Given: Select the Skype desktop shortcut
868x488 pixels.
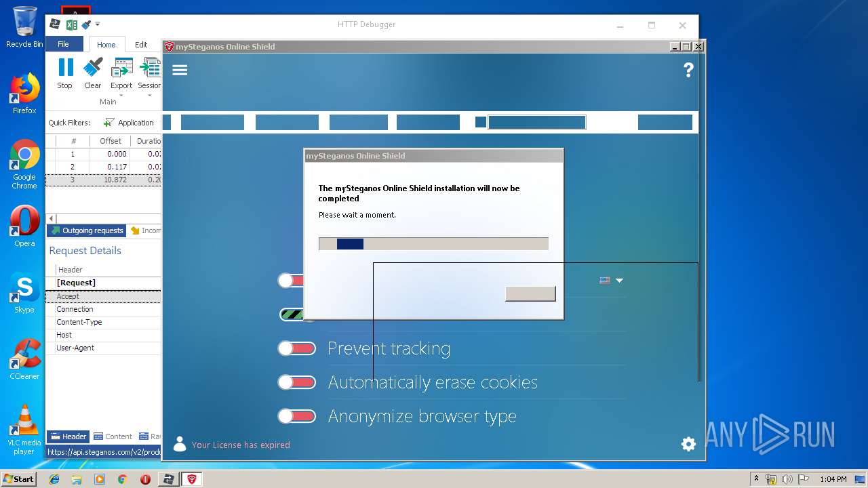Looking at the screenshot, I should (24, 292).
